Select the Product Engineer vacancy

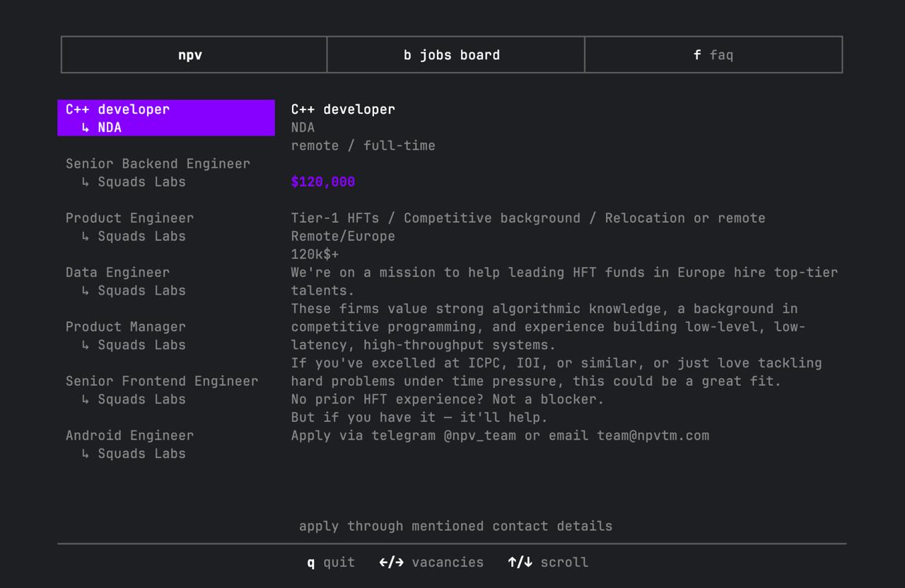coord(166,227)
